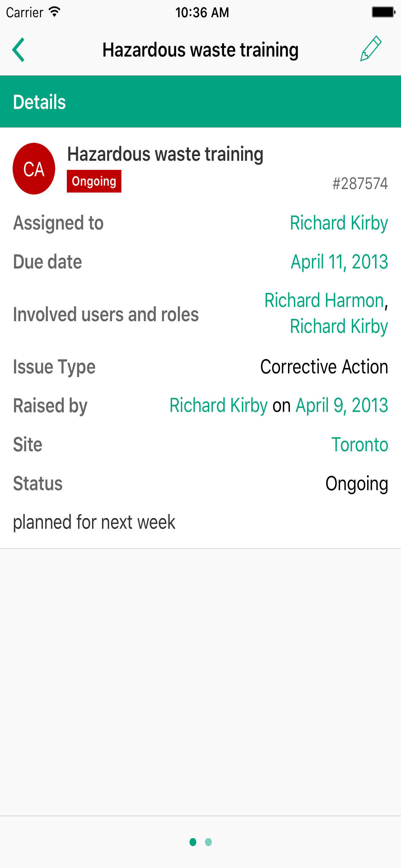Open the Toronto site link
Screen dimensions: 401x868
[360, 444]
